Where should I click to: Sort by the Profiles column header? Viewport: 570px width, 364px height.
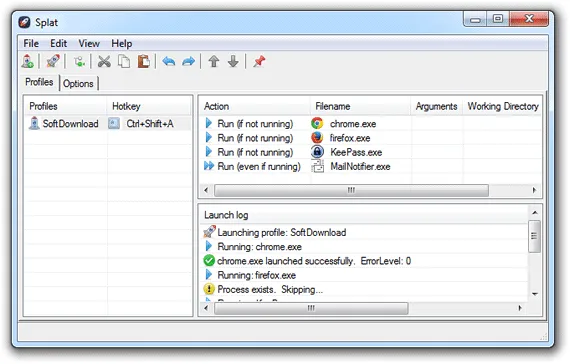66,106
